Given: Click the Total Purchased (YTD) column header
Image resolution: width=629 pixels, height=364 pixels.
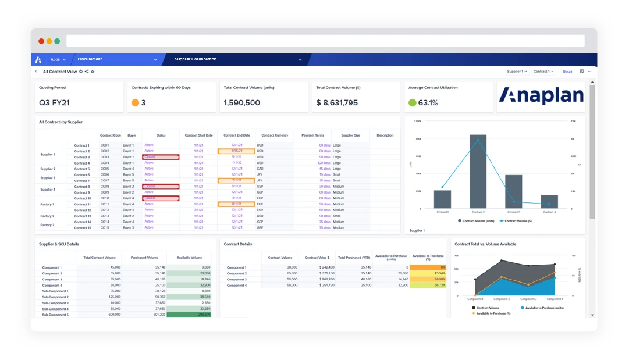Looking at the screenshot, I should coord(354,258).
